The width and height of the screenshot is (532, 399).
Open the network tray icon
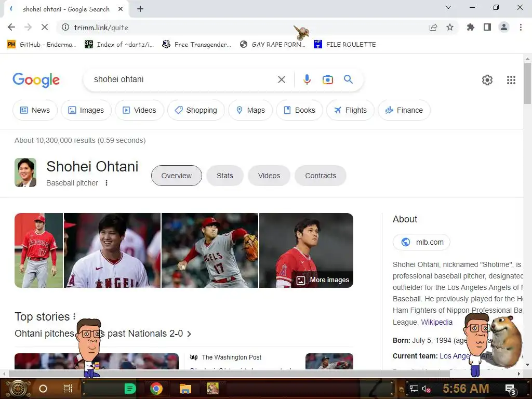414,389
